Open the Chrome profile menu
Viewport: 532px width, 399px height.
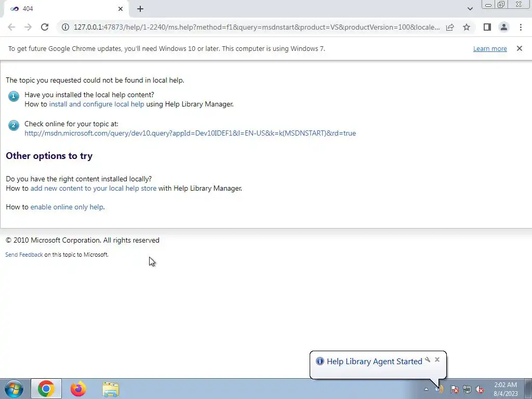[504, 27]
